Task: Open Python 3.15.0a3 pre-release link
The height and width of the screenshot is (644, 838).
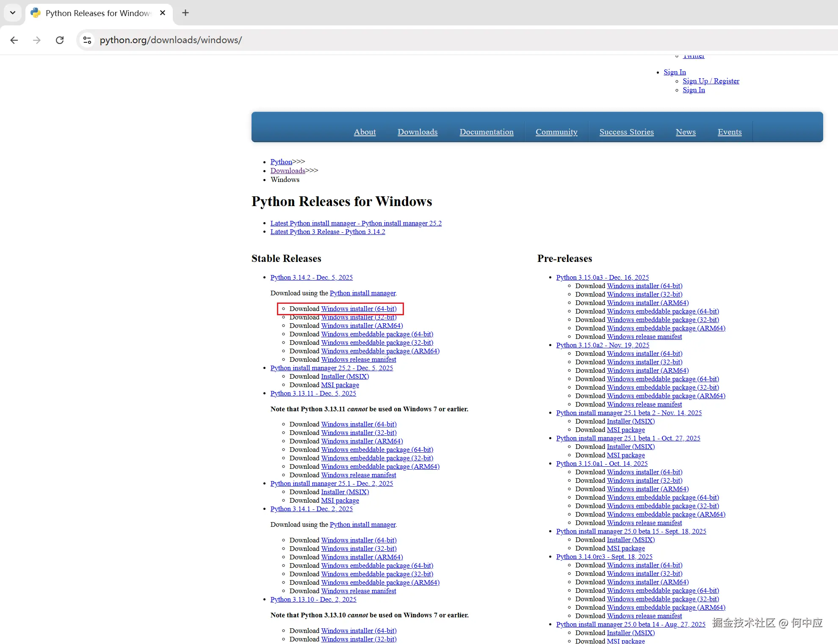Action: coord(602,278)
